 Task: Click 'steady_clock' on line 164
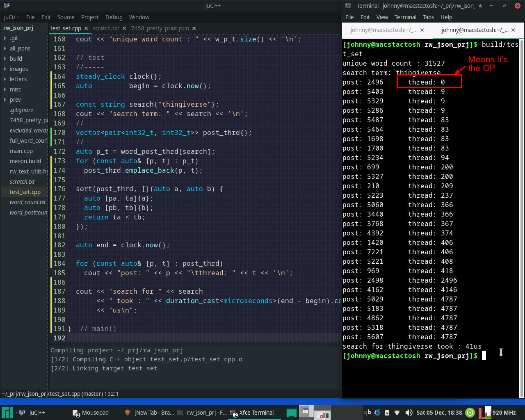(100, 76)
